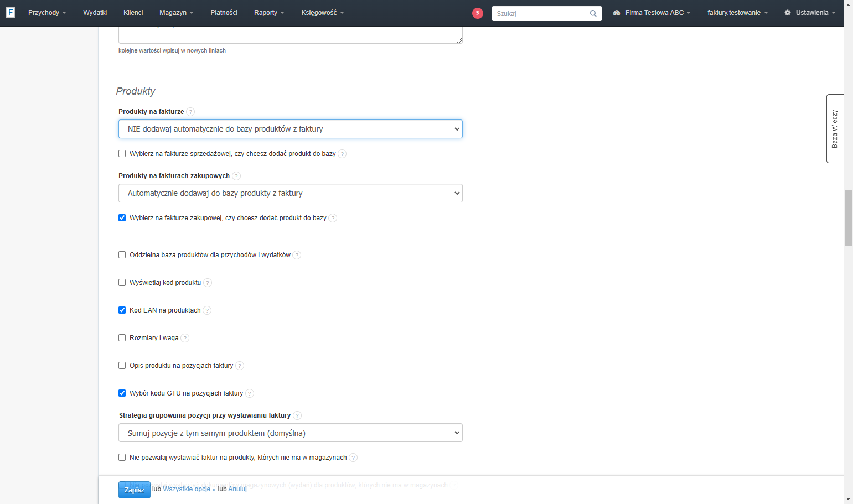
Task: Check Wyświetlaj kod produktu
Action: coord(122,283)
